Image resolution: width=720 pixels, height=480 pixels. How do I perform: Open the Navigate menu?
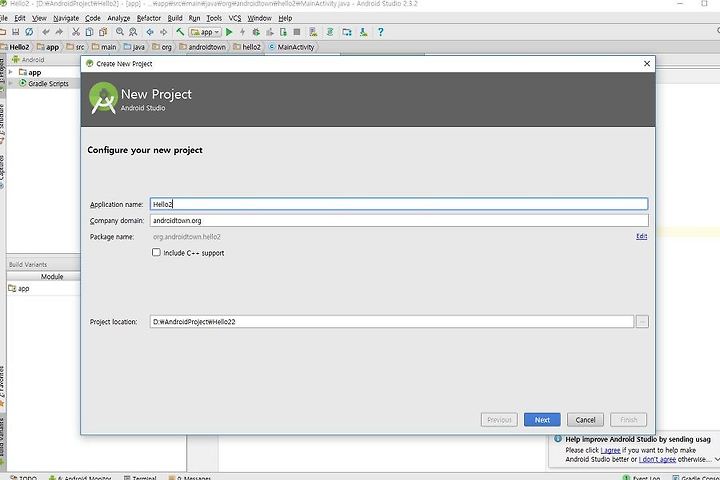click(66, 18)
